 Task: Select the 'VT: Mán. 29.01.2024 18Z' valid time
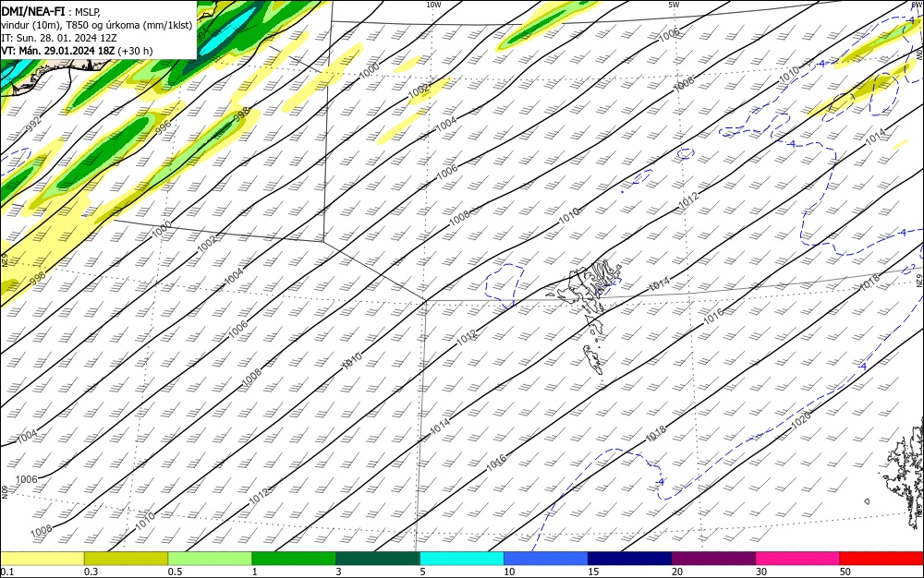[x=57, y=51]
